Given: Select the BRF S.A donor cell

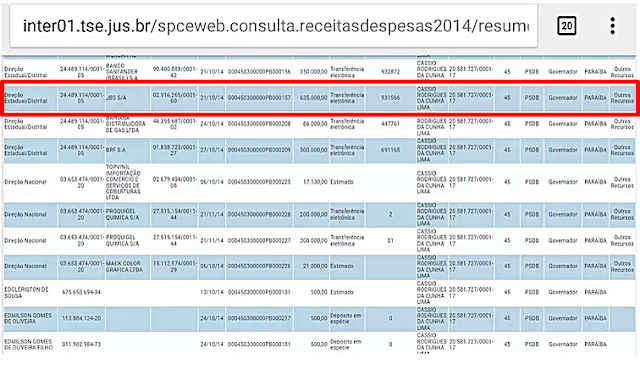Looking at the screenshot, I should click(x=128, y=150).
